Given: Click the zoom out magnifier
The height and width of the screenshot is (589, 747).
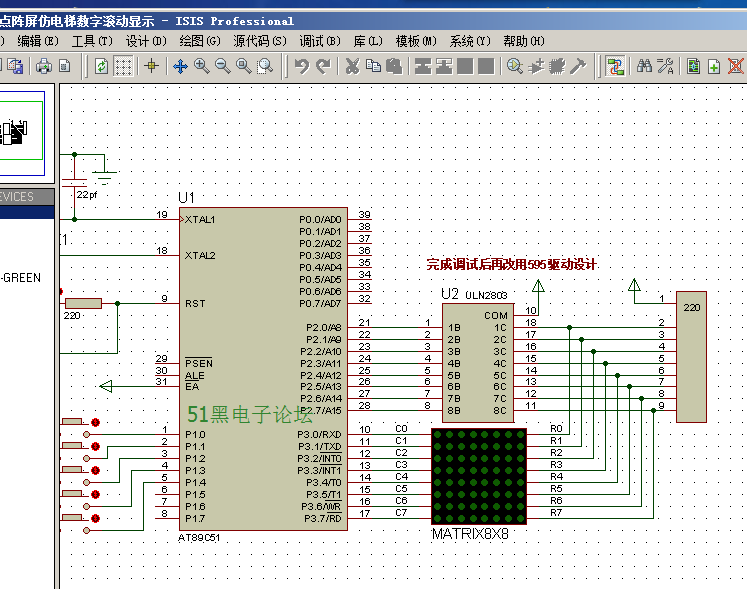Looking at the screenshot, I should coord(222,66).
